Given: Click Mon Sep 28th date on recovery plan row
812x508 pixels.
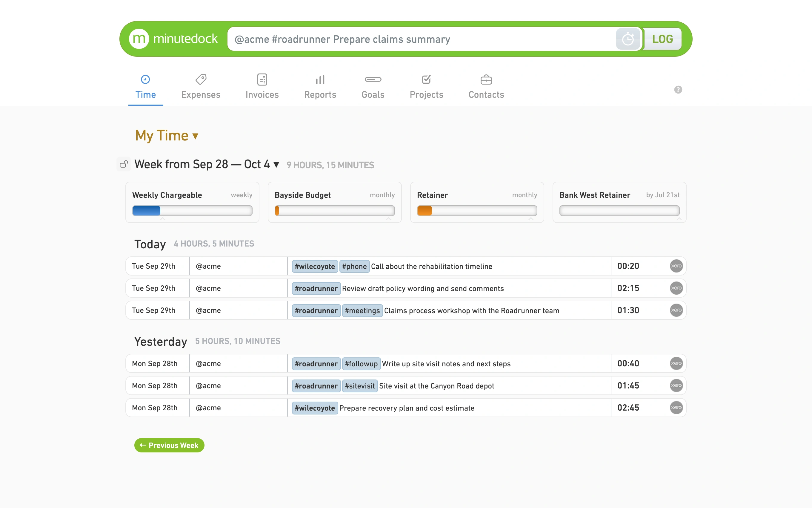Looking at the screenshot, I should (155, 408).
